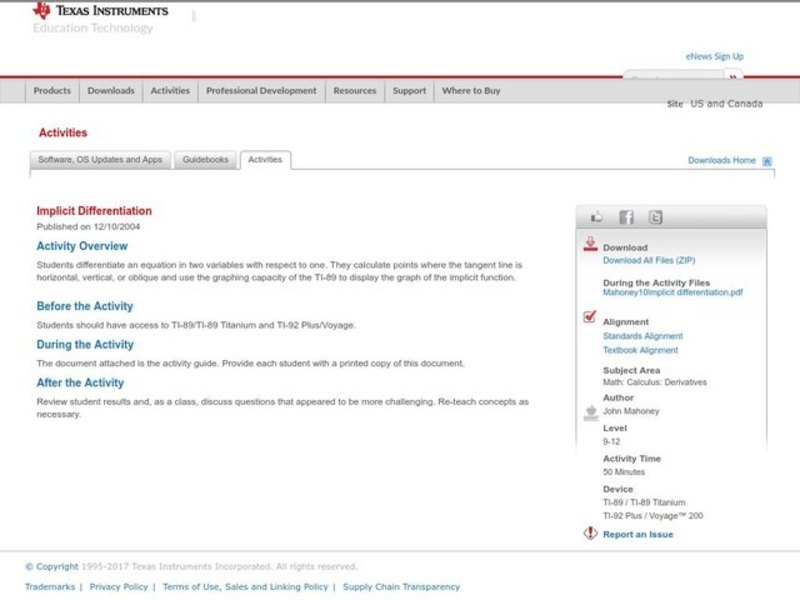Viewport: 800px width, 600px height.
Task: Click the thumbs-up like icon
Action: (597, 217)
